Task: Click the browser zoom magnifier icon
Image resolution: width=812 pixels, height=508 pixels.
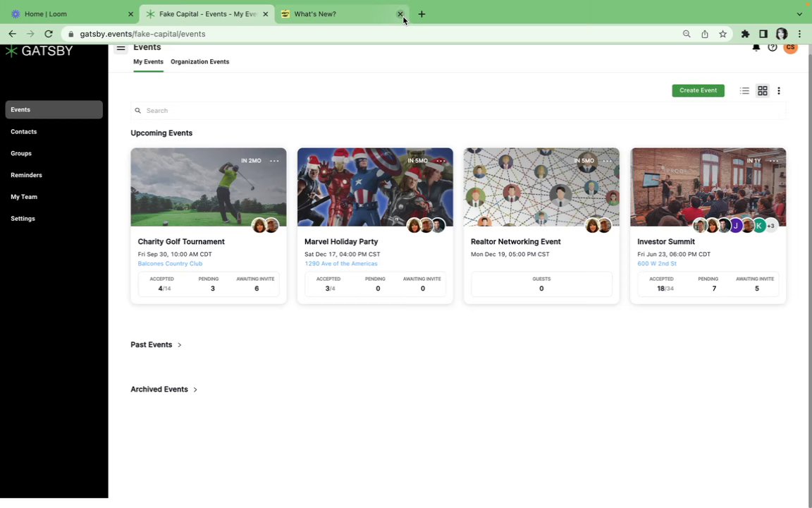Action: click(687, 34)
